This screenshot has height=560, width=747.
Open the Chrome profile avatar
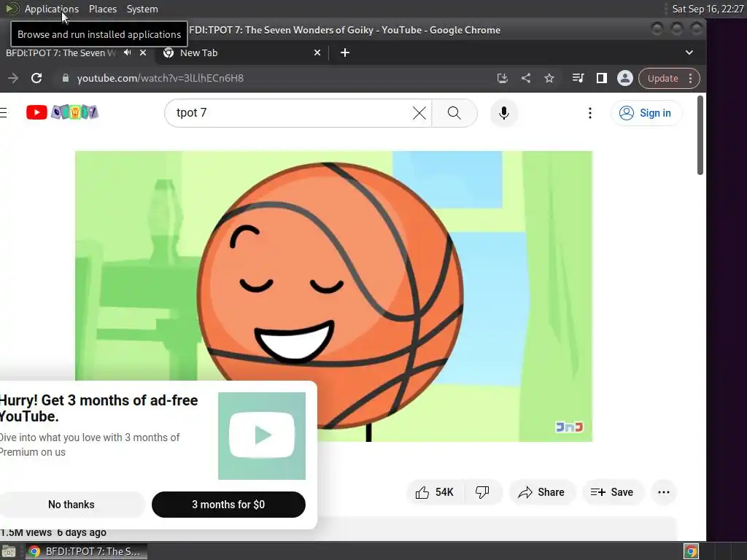tap(624, 78)
